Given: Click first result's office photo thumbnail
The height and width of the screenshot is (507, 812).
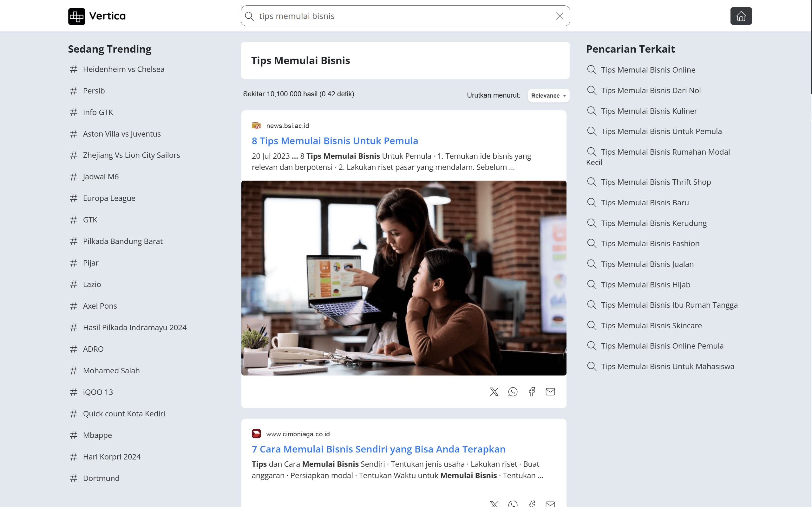Looking at the screenshot, I should coord(404,278).
